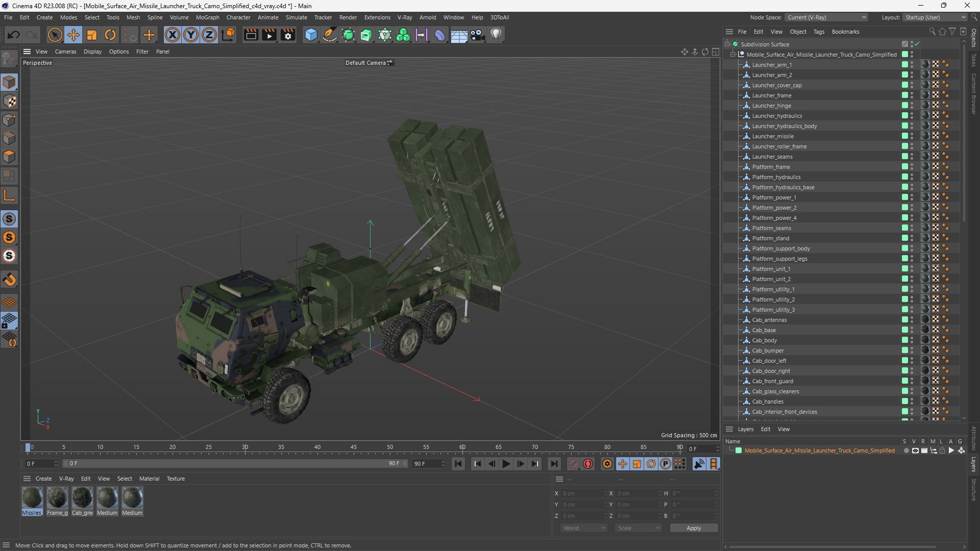Click the Spline Pen icon
Image resolution: width=980 pixels, height=551 pixels.
(x=330, y=35)
